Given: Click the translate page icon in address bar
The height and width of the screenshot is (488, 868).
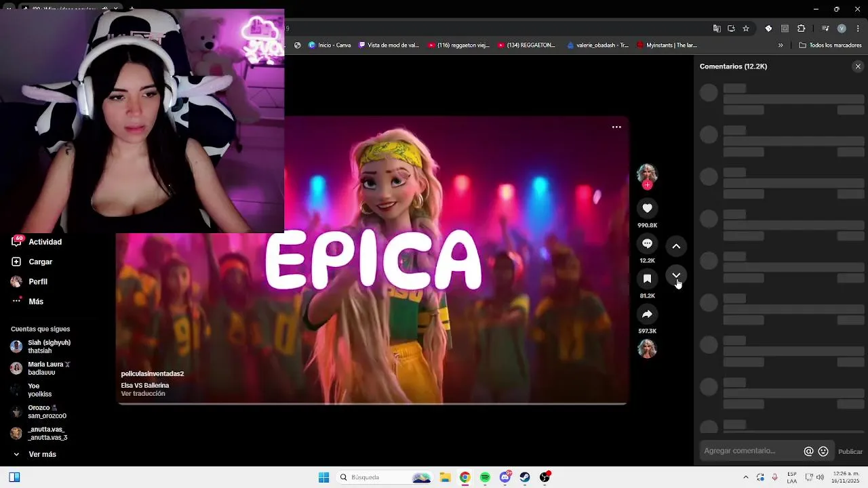Looking at the screenshot, I should point(717,28).
